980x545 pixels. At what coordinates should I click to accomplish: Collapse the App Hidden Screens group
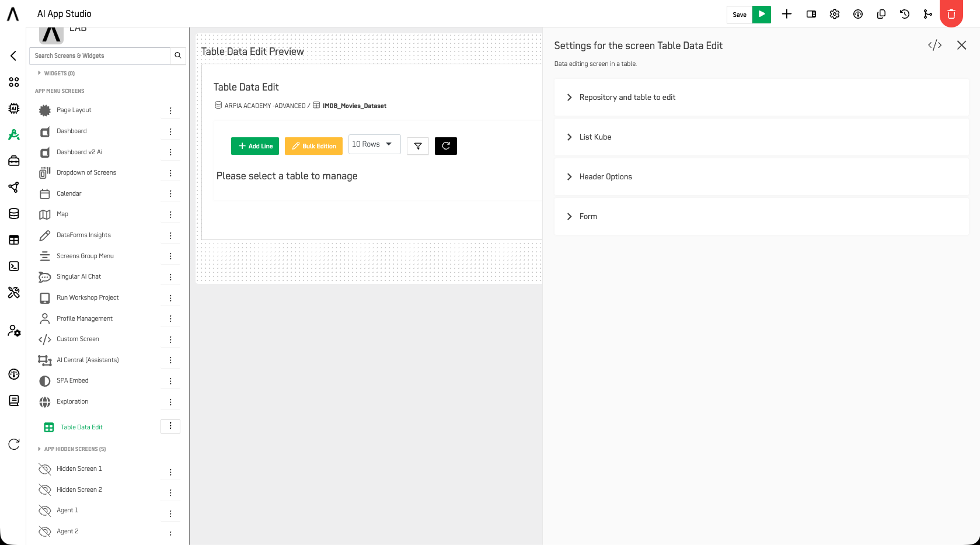71,449
